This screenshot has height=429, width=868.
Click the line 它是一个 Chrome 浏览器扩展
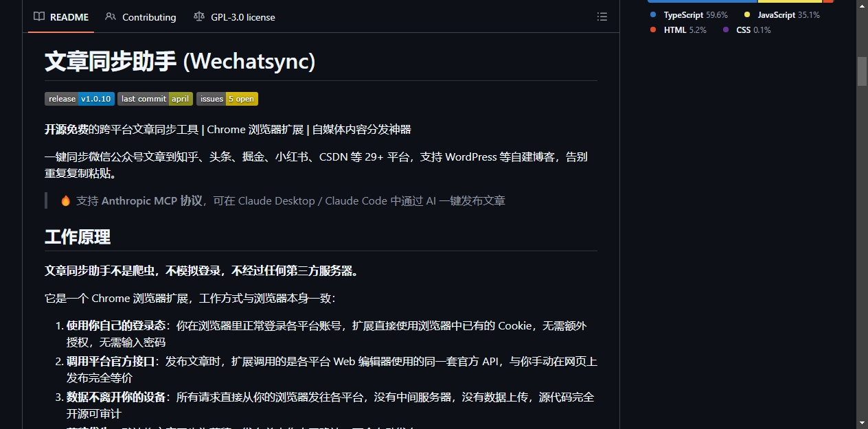click(x=190, y=299)
